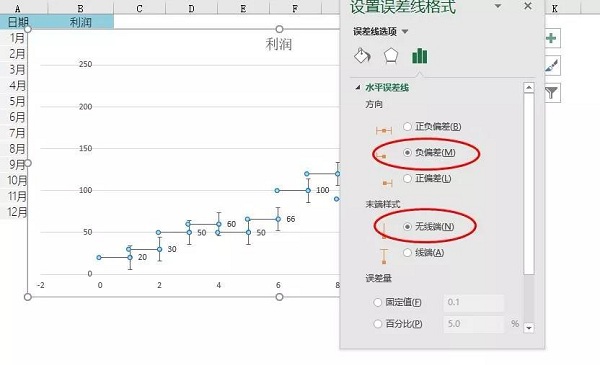The image size is (600, 365).
Task: Open the Fill & Line paint bucket tab
Action: pyautogui.click(x=362, y=56)
